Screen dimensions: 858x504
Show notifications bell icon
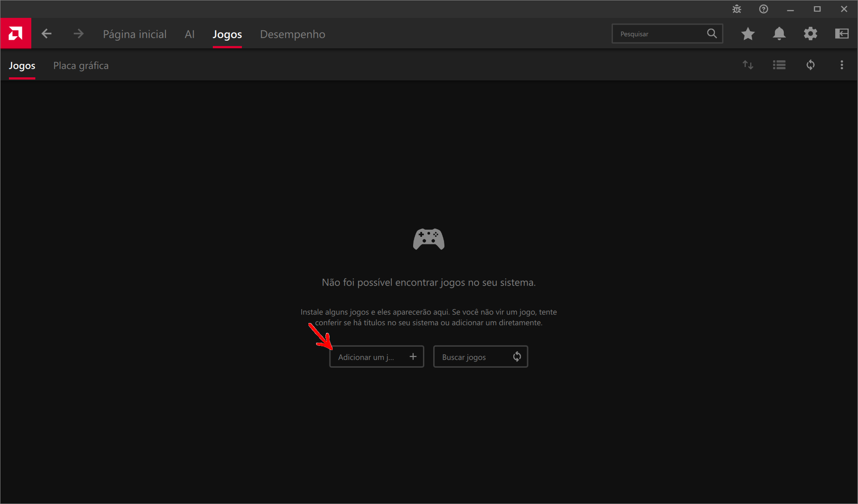(779, 34)
